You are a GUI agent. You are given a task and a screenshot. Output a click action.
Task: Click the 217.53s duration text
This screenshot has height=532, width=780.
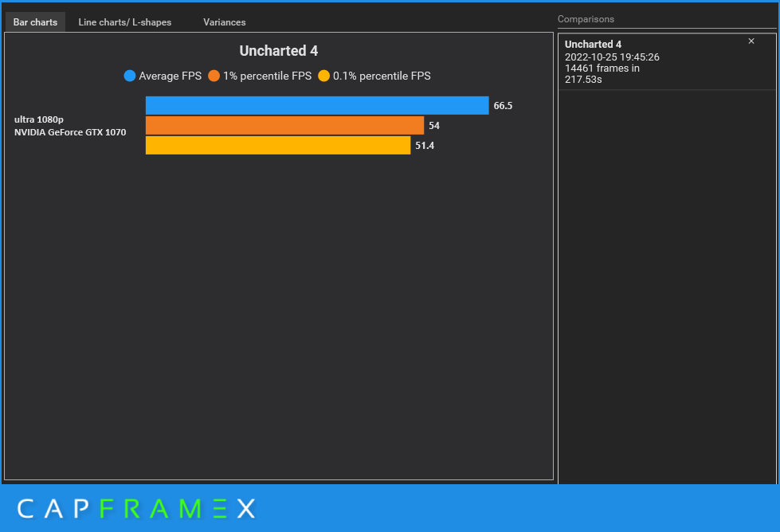(583, 79)
